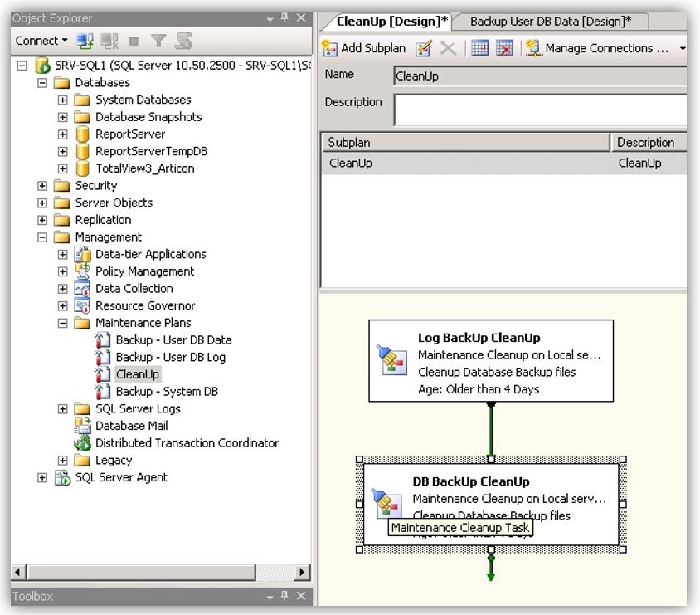Image resolution: width=700 pixels, height=615 pixels.
Task: Select the Backup - System DB plan
Action: [x=167, y=391]
